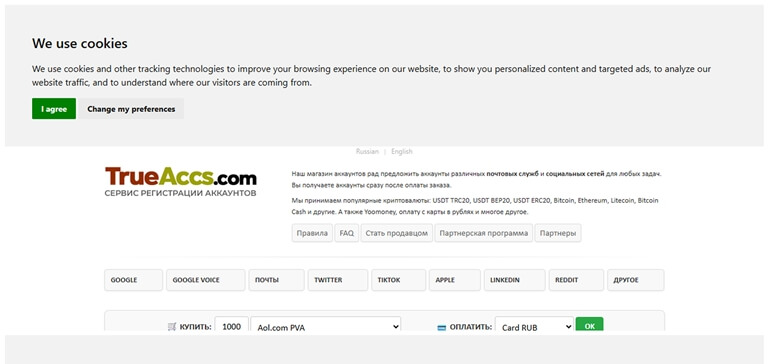Select the GOOGLE category tab
The image size is (768, 364).
[133, 280]
